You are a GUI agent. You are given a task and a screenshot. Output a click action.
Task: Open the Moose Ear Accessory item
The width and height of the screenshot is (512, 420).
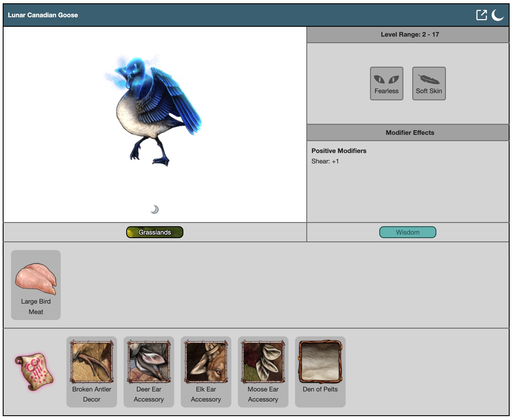tap(263, 371)
